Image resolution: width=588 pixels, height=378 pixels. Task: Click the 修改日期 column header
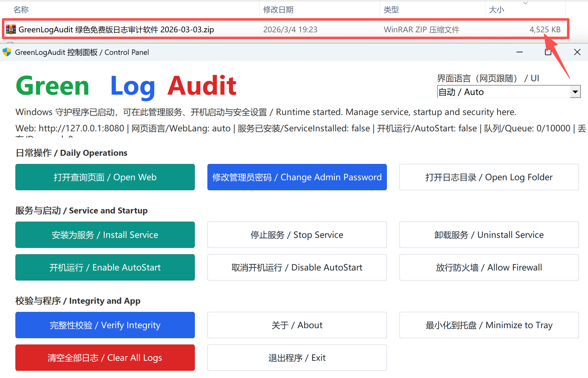click(x=278, y=9)
